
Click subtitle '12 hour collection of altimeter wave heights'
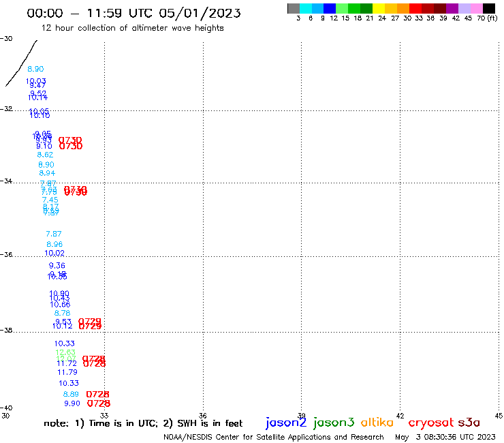pyautogui.click(x=132, y=28)
